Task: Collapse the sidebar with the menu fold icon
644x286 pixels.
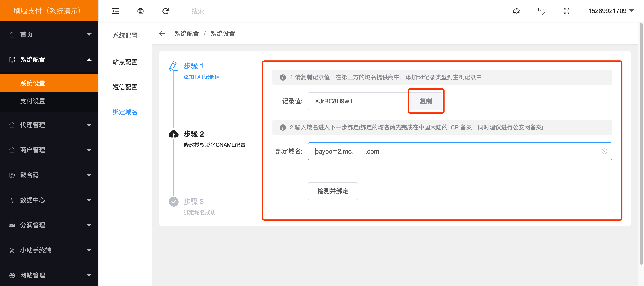Action: (x=115, y=11)
